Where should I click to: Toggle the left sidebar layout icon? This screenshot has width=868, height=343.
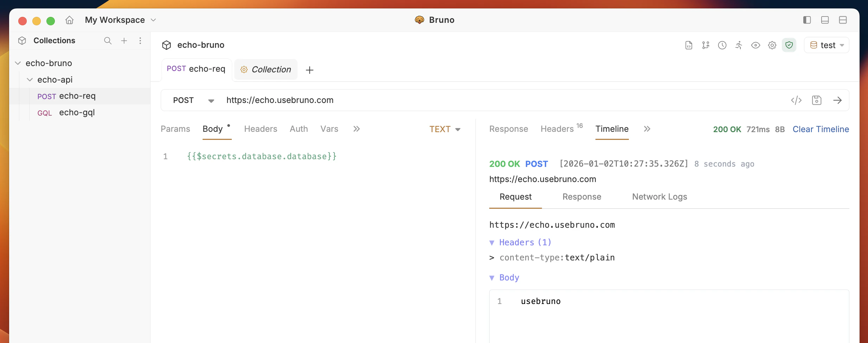[807, 20]
